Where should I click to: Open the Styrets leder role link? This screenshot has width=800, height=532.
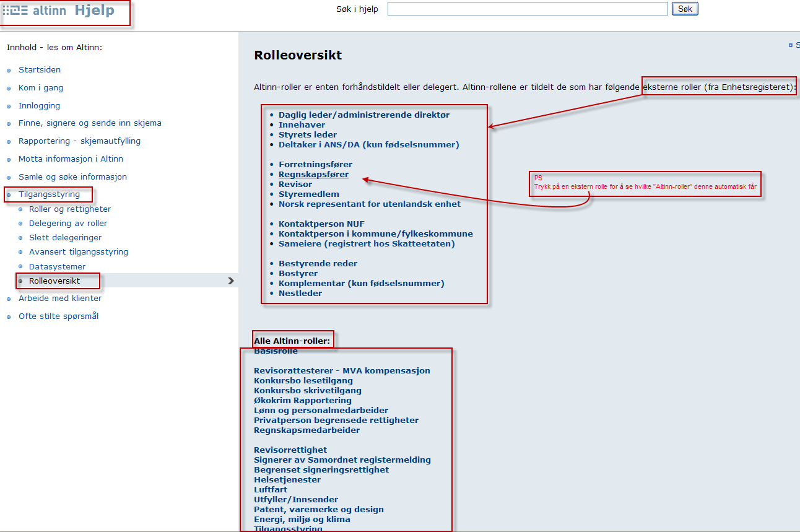308,135
